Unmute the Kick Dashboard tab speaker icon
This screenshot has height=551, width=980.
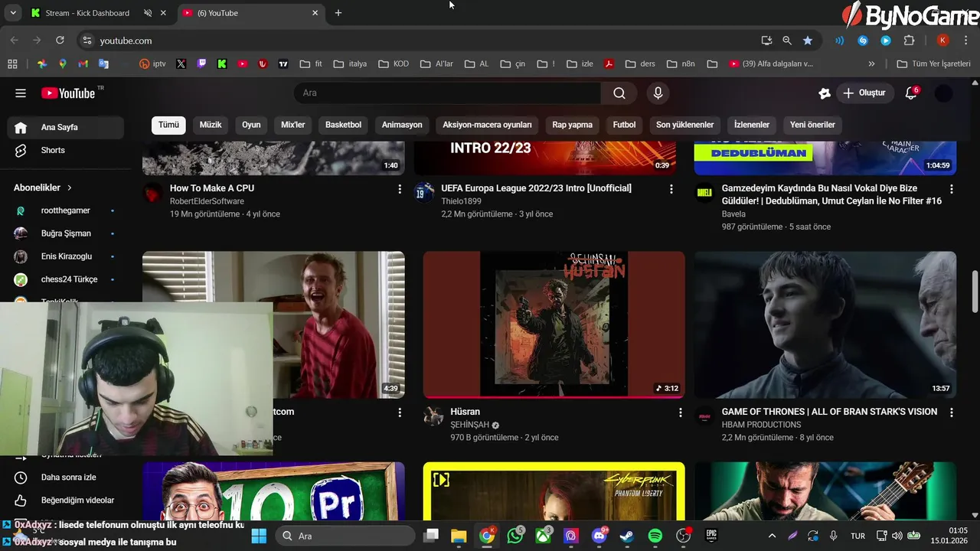point(148,13)
